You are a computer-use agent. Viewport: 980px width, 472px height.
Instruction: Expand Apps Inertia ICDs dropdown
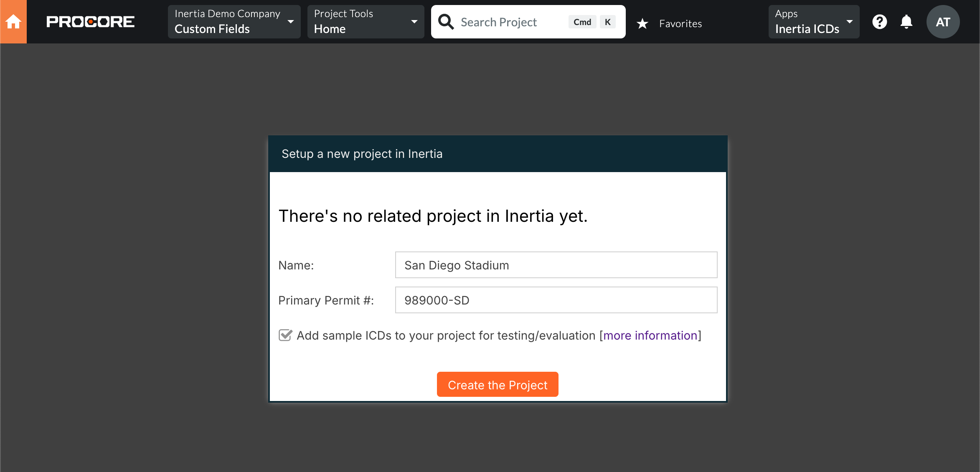pos(814,22)
